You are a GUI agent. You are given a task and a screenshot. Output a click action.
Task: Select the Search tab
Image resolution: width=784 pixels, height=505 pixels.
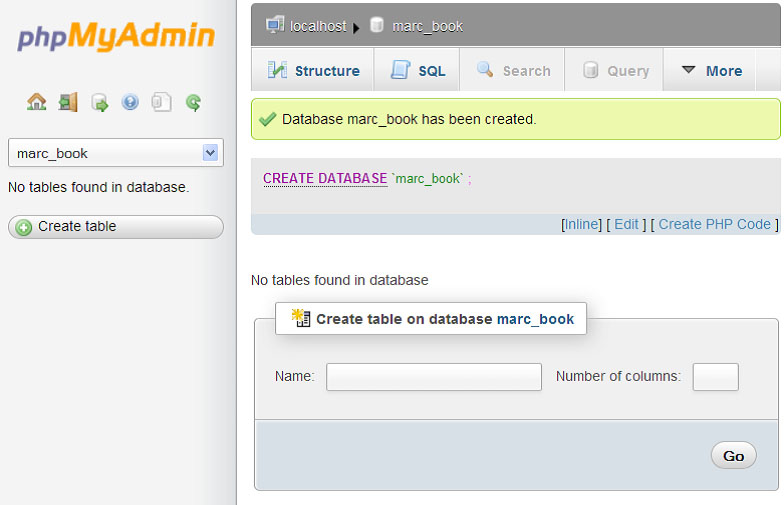(513, 71)
